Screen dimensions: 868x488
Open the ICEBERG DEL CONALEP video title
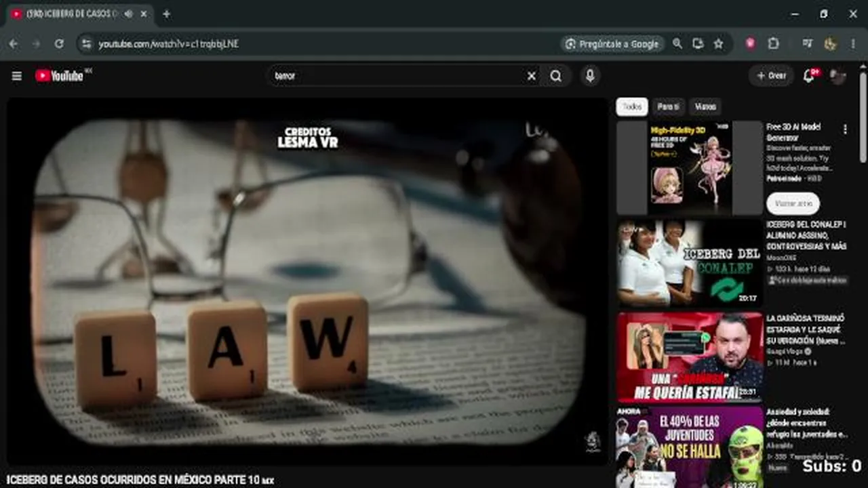click(x=806, y=235)
